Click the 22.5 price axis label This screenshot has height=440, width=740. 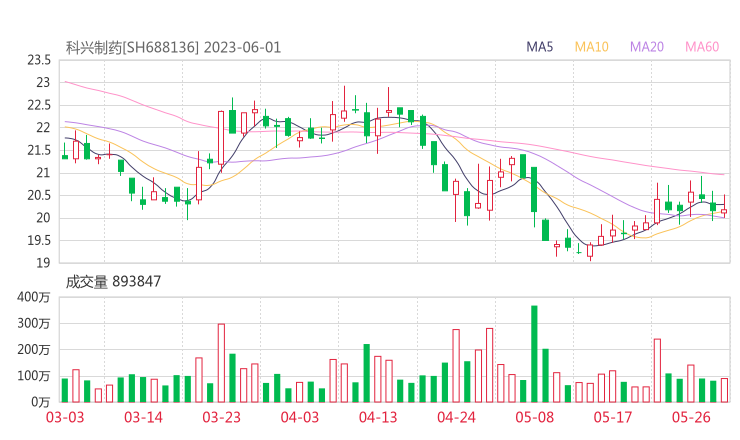point(39,105)
